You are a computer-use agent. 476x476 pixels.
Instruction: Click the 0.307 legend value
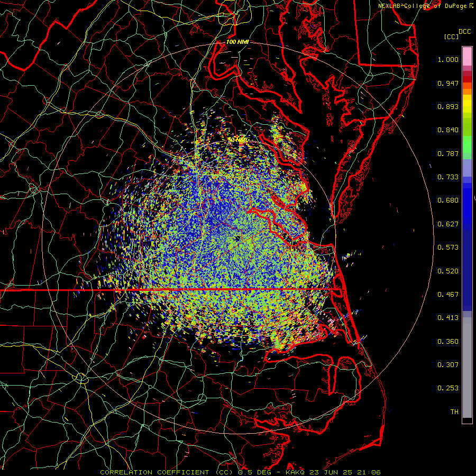click(448, 365)
